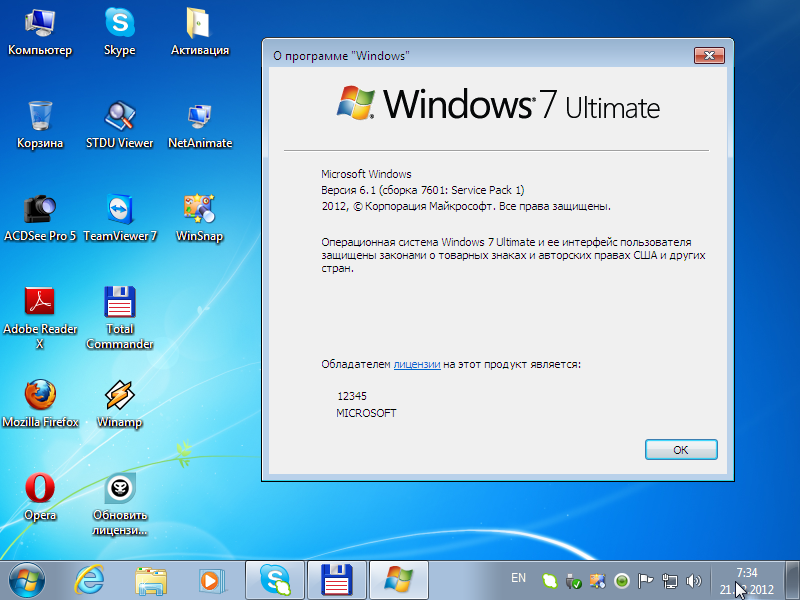Click the Windows 7 Ultimate logo banner
This screenshot has width=800, height=600.
pos(497,104)
